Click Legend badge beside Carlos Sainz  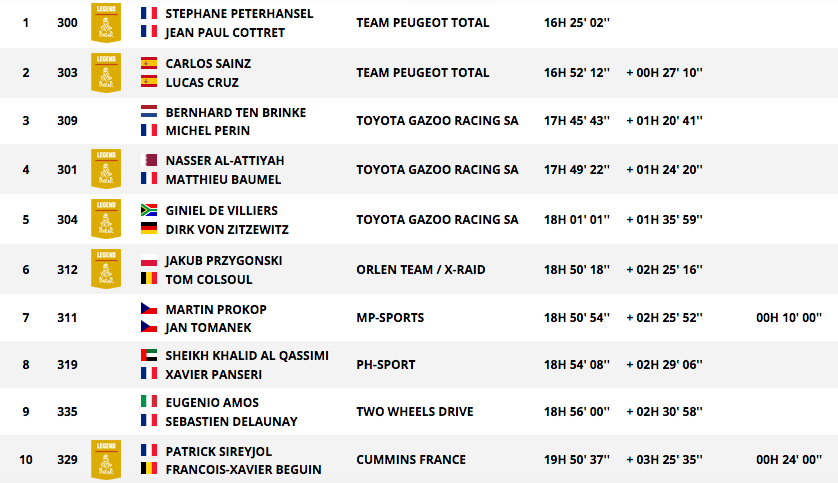(106, 73)
